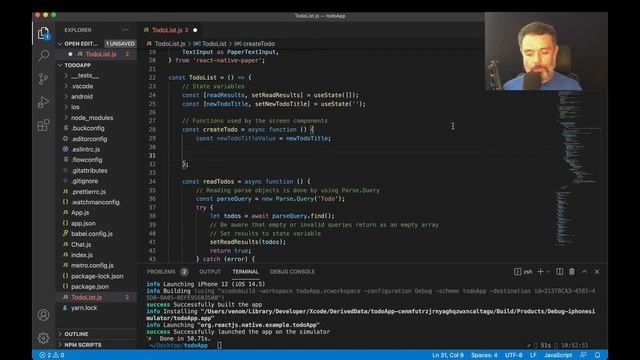Change language mode via JavaScript status item
Viewport: 640px width, 360px height.
[558, 355]
